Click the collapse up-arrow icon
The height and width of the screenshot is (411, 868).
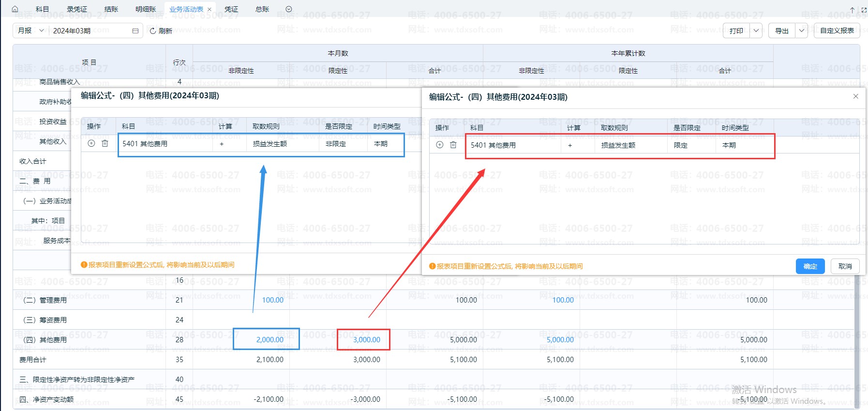(852, 10)
